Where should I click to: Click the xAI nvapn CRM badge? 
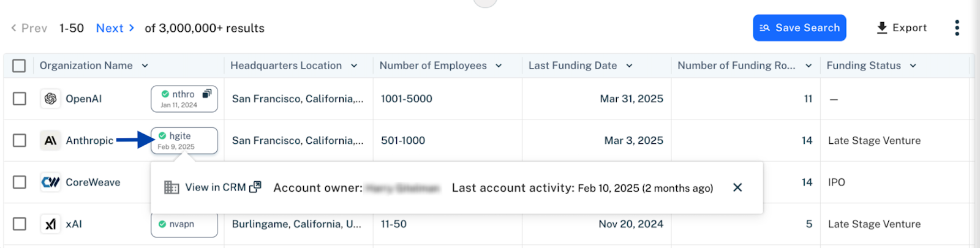pos(184,225)
